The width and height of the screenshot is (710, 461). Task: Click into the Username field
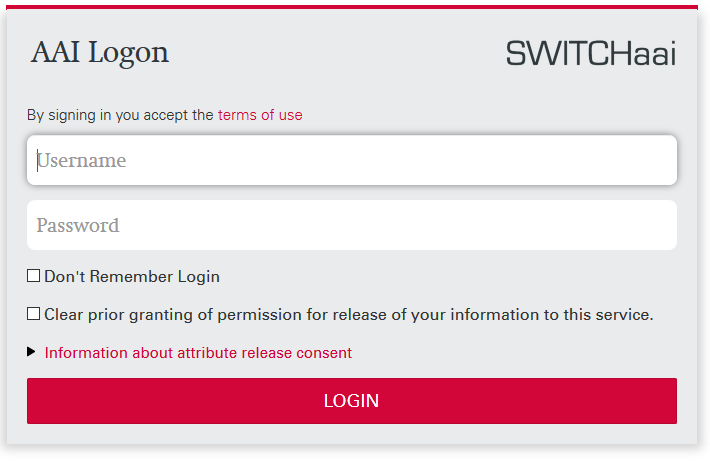point(351,160)
